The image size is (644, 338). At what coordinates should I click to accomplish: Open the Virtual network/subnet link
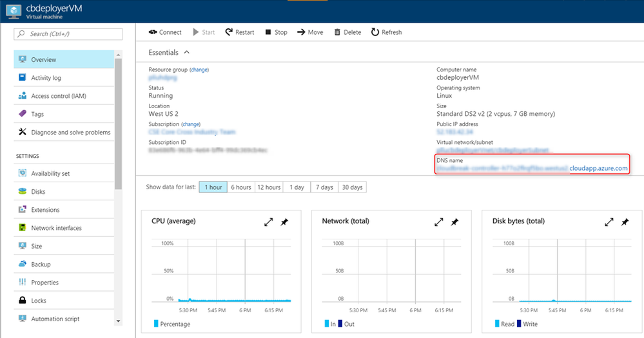point(493,150)
